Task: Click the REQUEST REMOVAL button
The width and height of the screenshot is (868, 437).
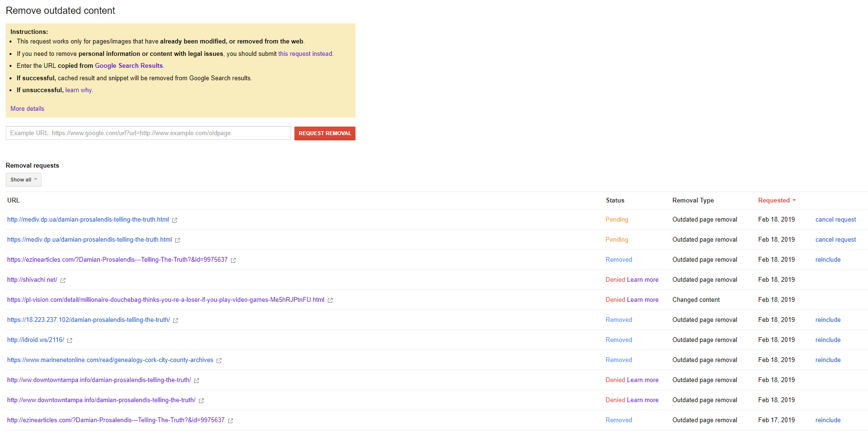Action: coord(325,133)
